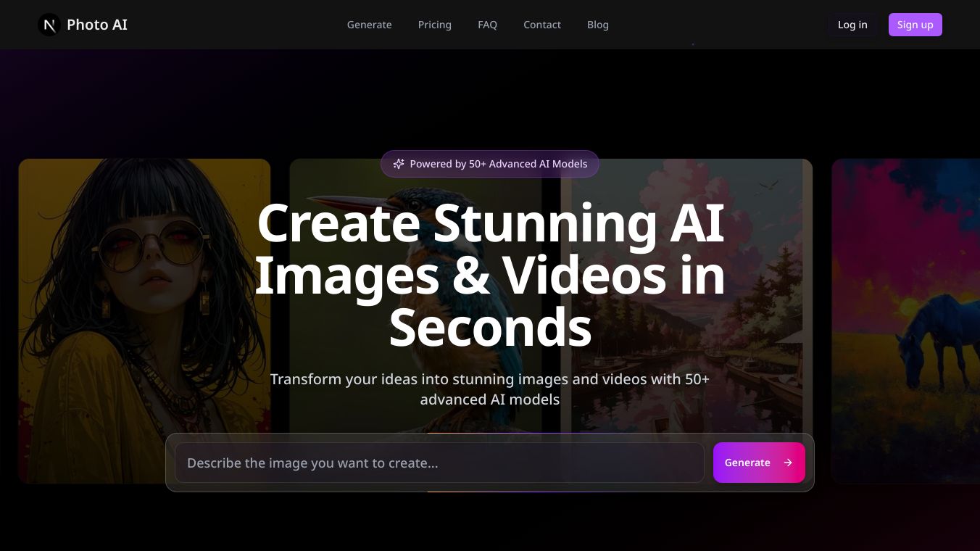Open the FAQ nav link
The width and height of the screenshot is (980, 551).
coord(488,25)
